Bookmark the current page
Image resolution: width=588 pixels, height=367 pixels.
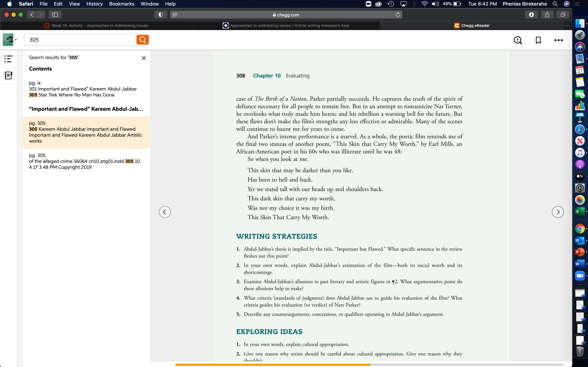coord(538,40)
